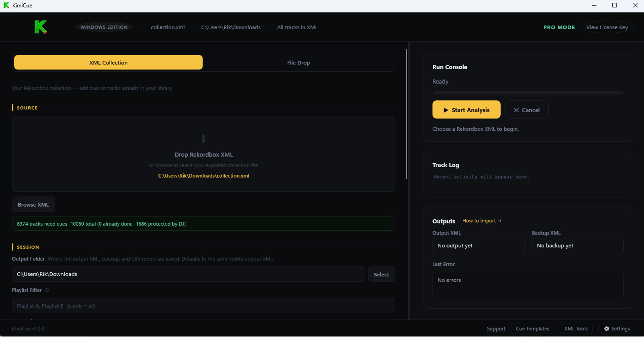Open View License Key
The image size is (644, 337).
[x=607, y=27]
